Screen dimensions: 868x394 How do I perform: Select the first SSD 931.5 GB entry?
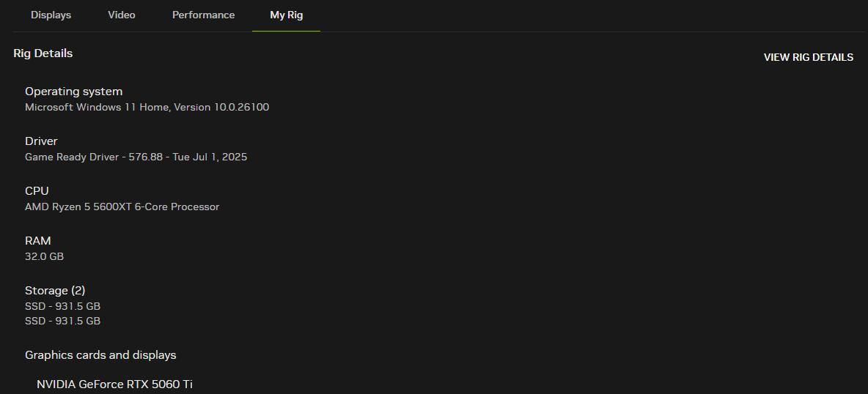click(62, 306)
